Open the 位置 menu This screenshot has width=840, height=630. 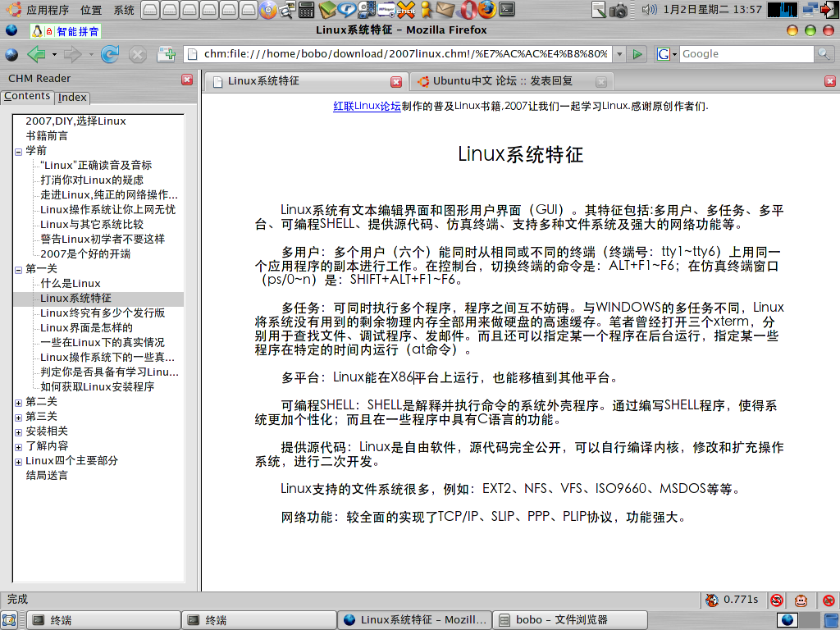pos(90,10)
